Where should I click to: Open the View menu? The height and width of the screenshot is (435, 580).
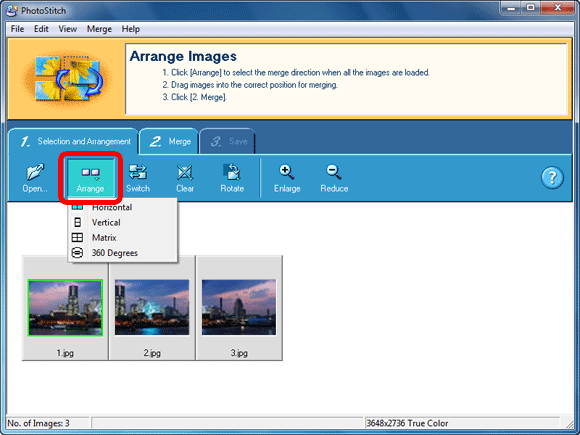[x=68, y=29]
